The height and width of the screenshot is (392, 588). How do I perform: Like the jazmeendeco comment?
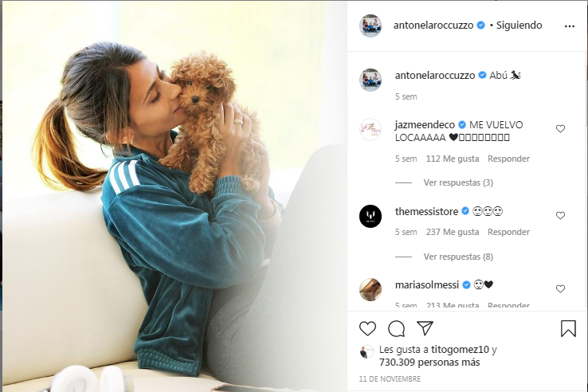pos(560,128)
